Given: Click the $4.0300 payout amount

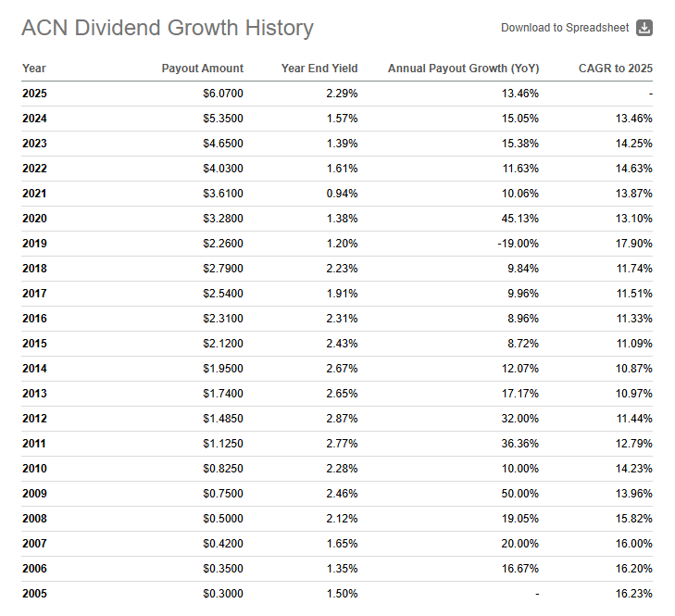Looking at the screenshot, I should [x=223, y=169].
